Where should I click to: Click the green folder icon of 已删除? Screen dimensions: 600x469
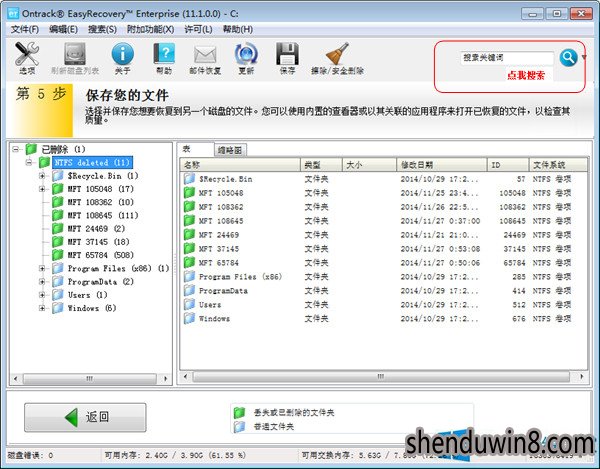[x=31, y=149]
